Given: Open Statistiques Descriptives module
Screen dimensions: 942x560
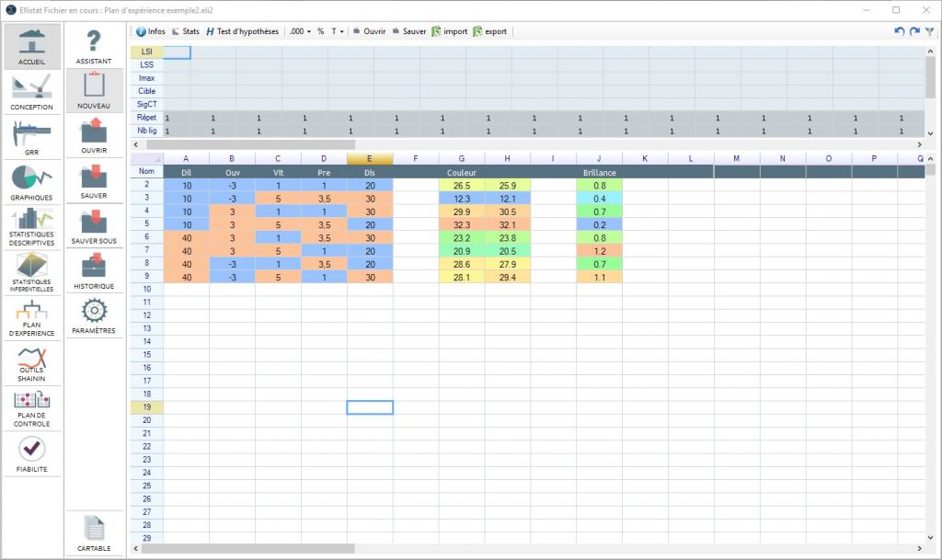Looking at the screenshot, I should click(32, 227).
